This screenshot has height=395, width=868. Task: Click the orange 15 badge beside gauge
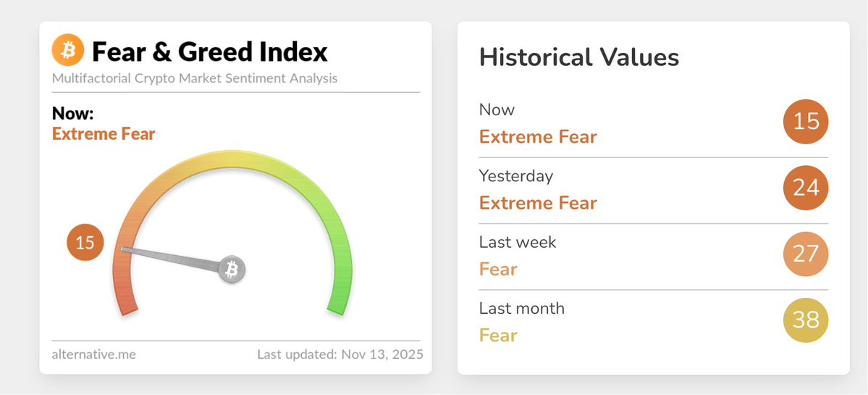(85, 243)
